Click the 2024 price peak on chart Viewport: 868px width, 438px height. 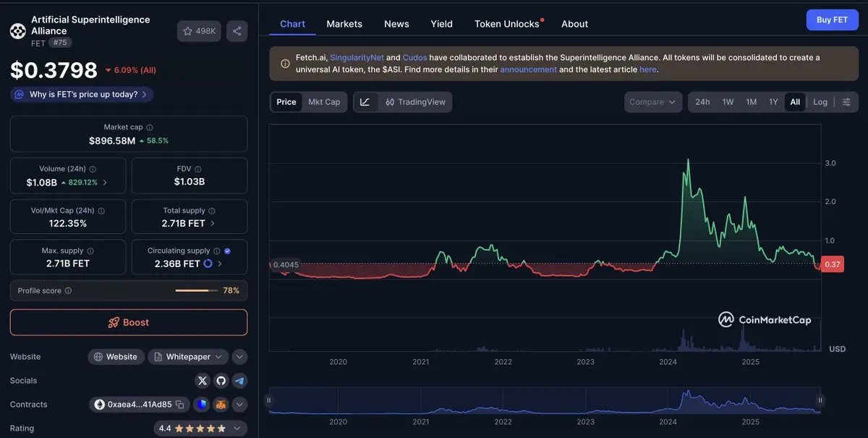coord(687,160)
